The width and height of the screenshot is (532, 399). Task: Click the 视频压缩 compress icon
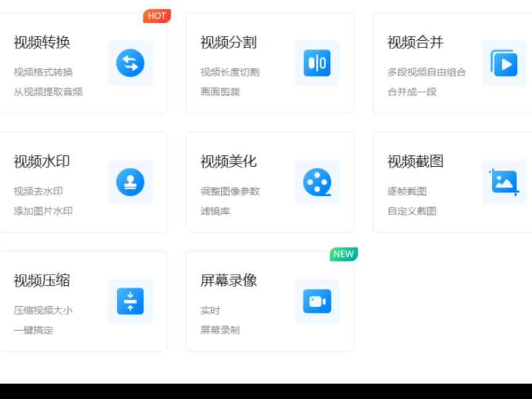[131, 301]
